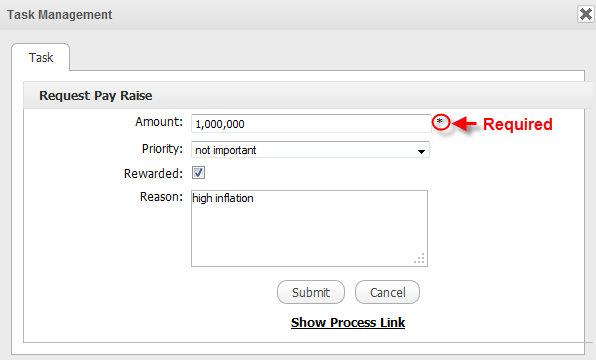
Task: Close the Task Management dialog
Action: coord(586,14)
